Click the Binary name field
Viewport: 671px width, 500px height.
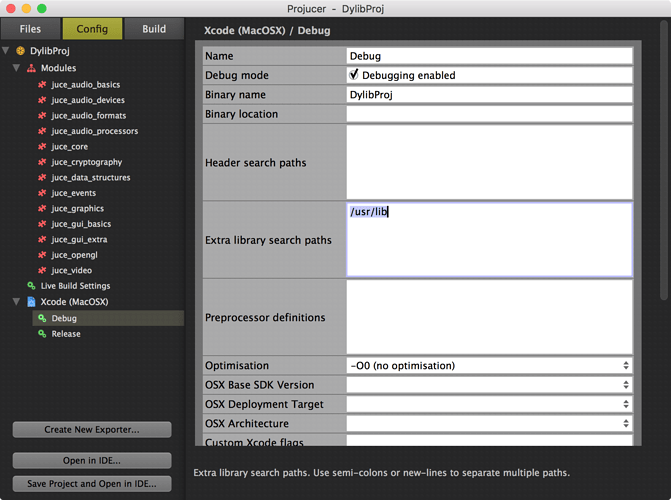coord(489,95)
